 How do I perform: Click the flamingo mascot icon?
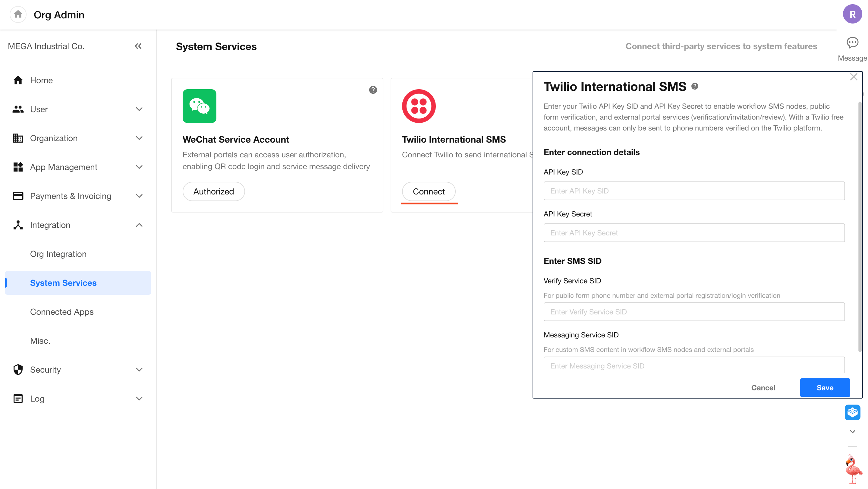coord(853,469)
